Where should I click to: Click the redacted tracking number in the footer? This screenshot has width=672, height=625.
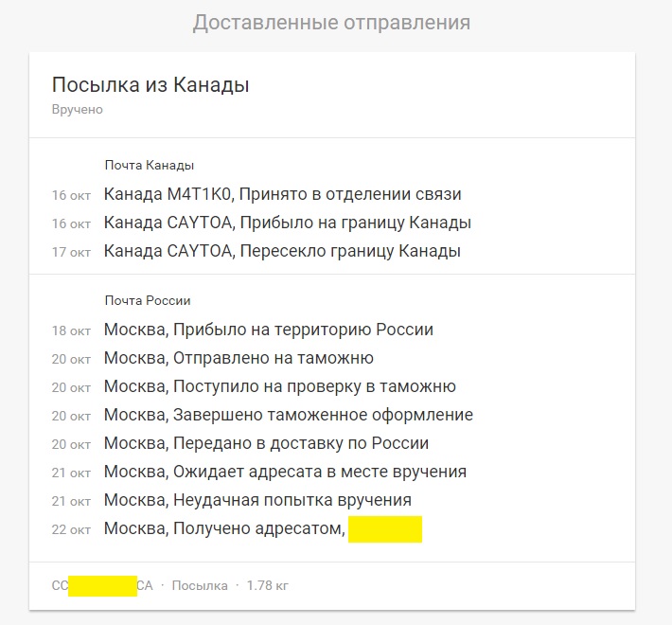click(x=102, y=586)
